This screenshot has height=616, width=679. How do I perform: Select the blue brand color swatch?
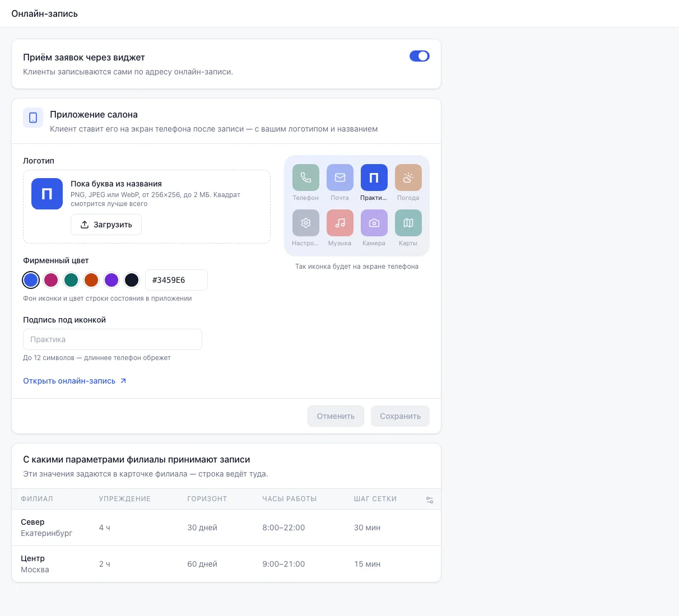point(31,280)
